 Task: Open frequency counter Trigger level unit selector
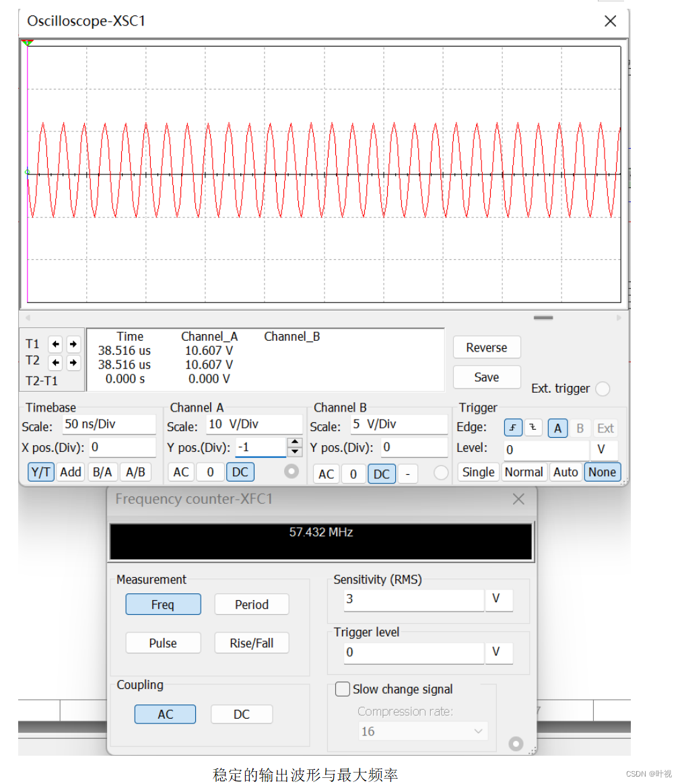pos(499,653)
